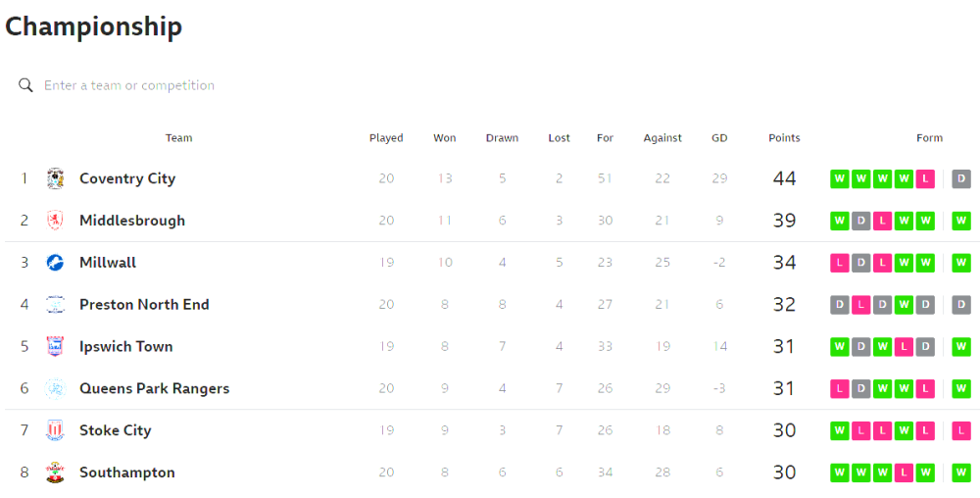This screenshot has width=980, height=498.
Task: Open the Middlesbrough team link
Action: click(x=132, y=221)
